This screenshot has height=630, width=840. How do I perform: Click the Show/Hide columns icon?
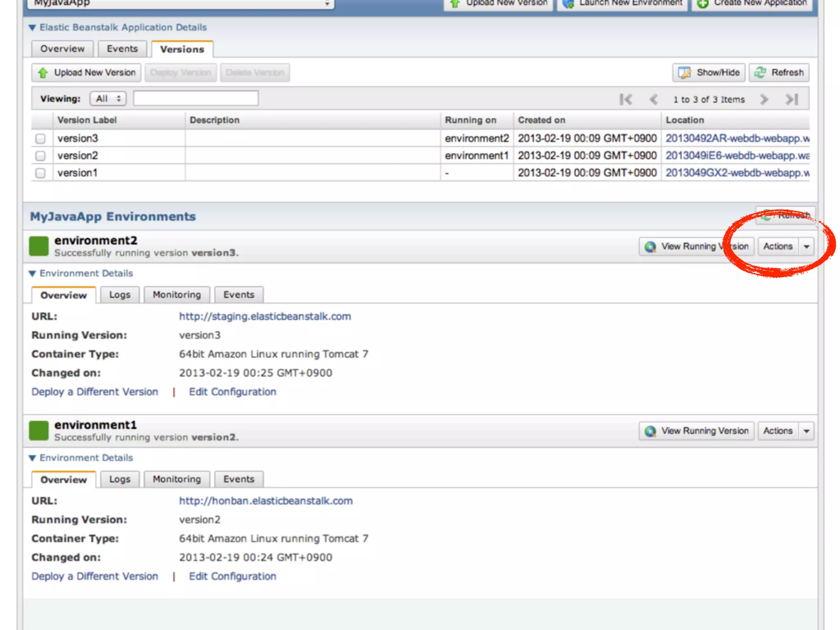coord(684,73)
